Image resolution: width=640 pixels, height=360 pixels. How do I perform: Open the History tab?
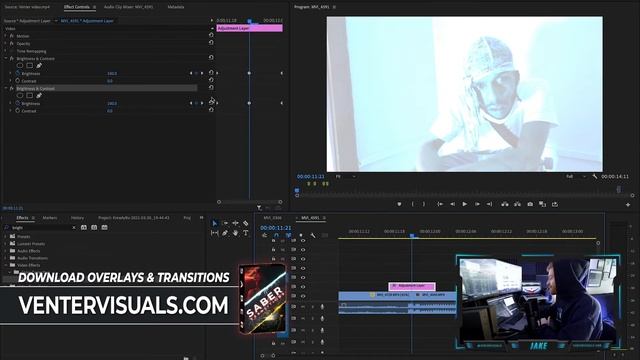coord(77,218)
